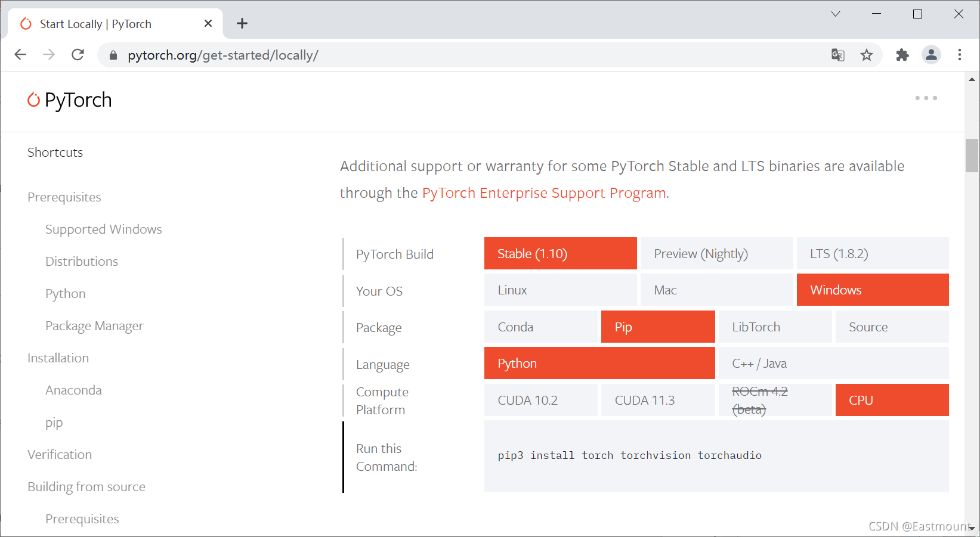The width and height of the screenshot is (980, 537).
Task: Click the Shortcuts heading
Action: (55, 153)
